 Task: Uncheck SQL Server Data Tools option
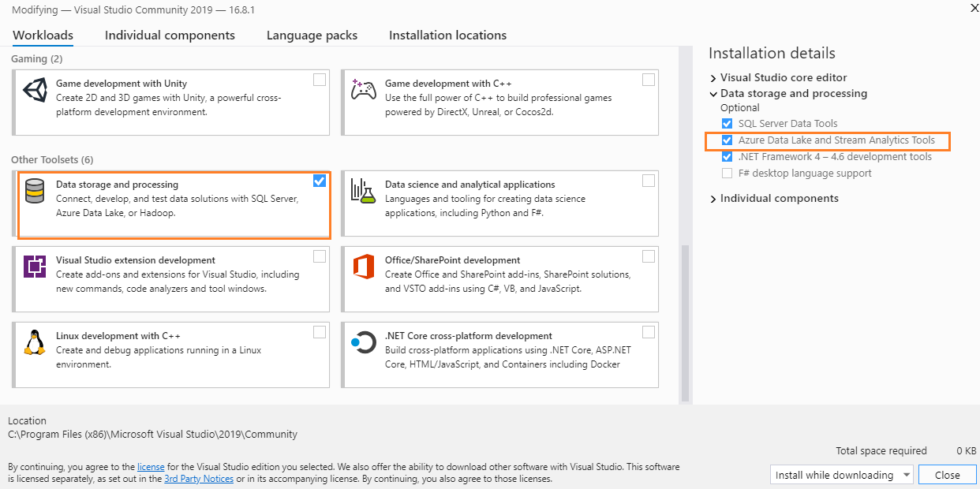[727, 124]
